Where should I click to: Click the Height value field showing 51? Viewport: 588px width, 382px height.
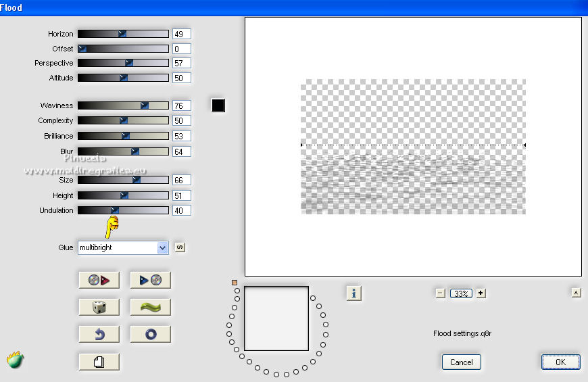(x=182, y=195)
